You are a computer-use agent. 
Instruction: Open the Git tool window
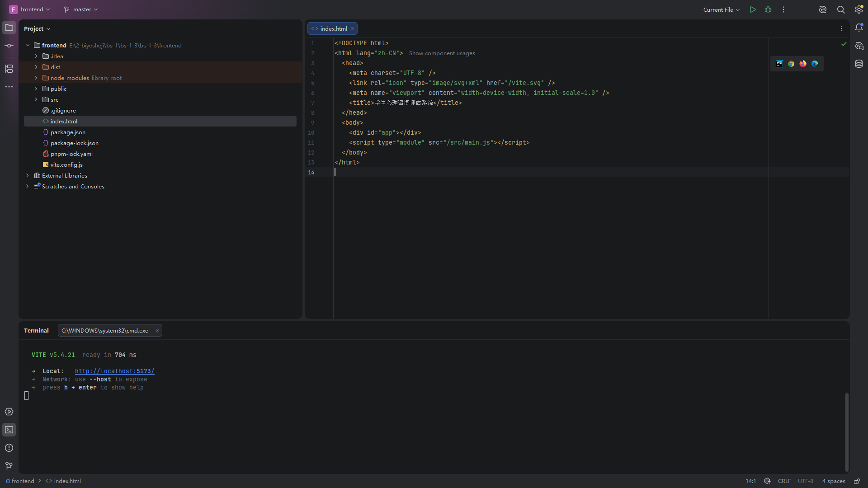tap(9, 466)
